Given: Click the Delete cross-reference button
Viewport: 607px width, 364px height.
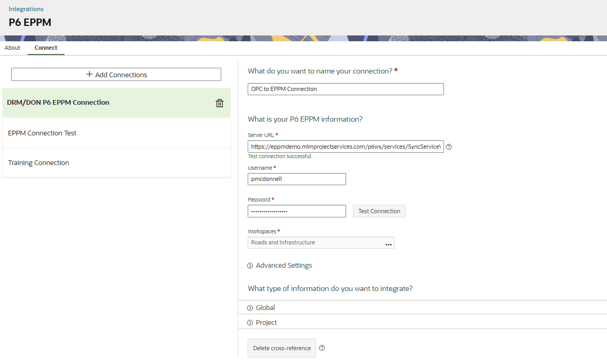Looking at the screenshot, I should click(282, 348).
